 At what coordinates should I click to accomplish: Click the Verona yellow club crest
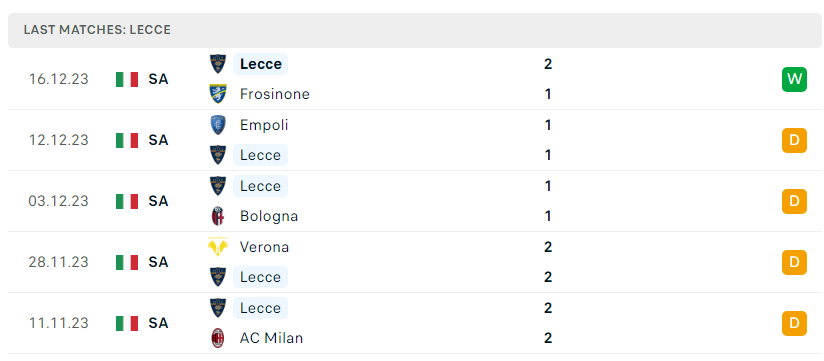click(218, 247)
